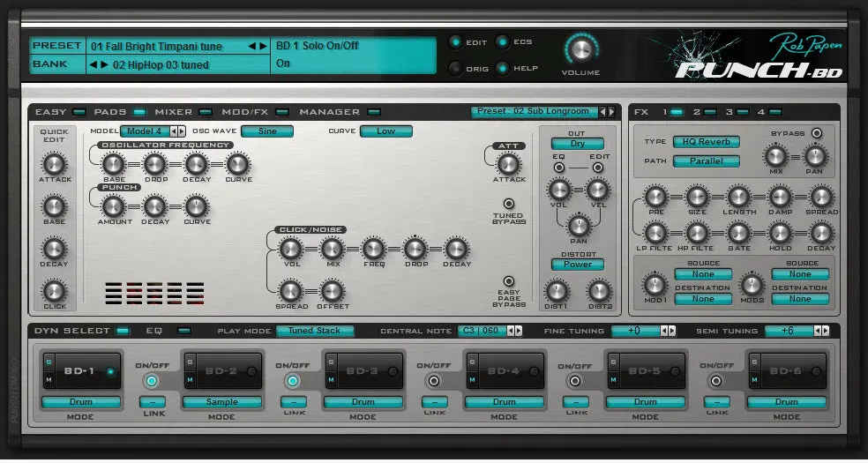Click the Click/Noise OFFSET knob
This screenshot has width=868, height=463.
333,291
